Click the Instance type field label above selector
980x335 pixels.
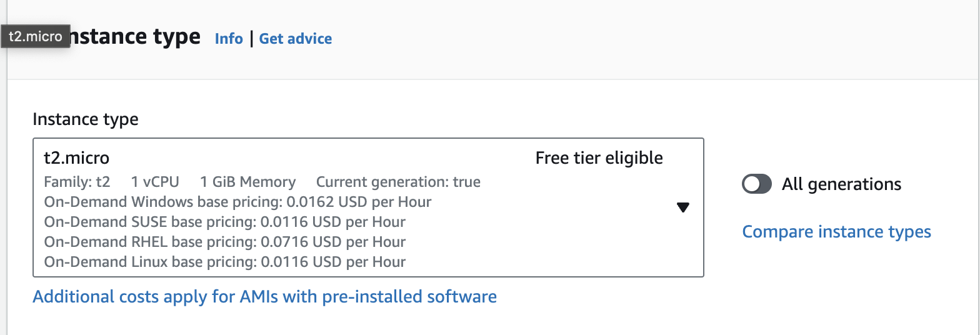point(85,119)
